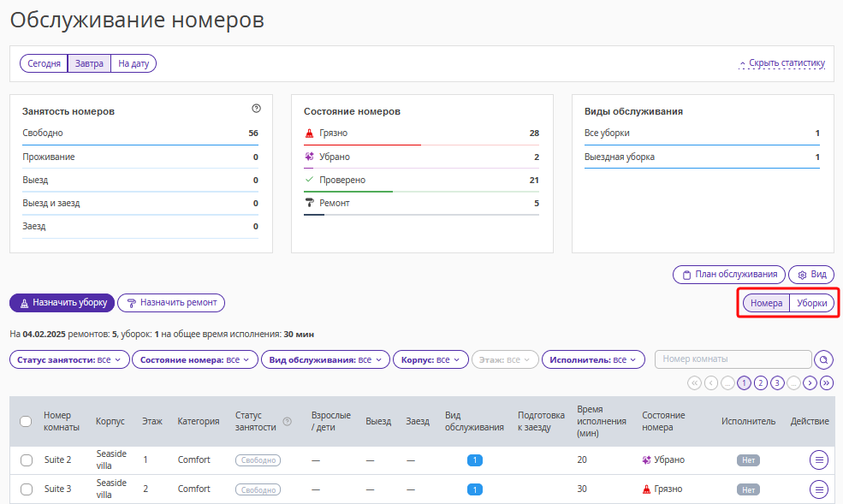
Task: Click info icon next to Статус занятости header
Action: pos(287,421)
